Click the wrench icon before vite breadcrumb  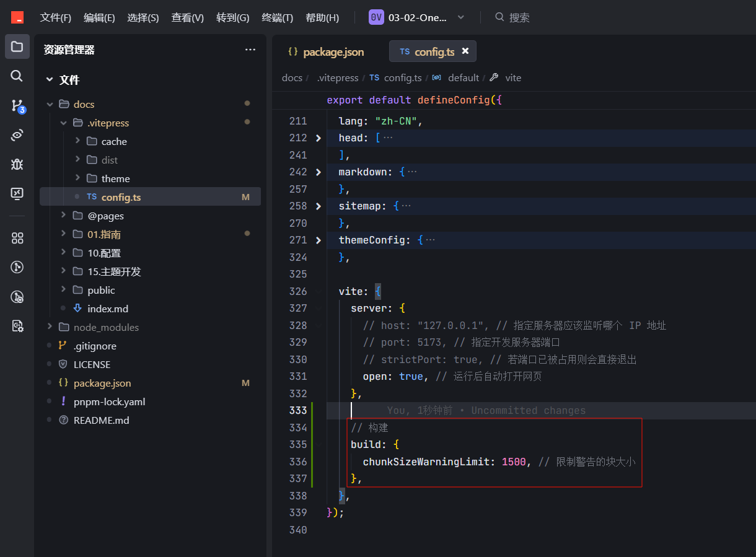pyautogui.click(x=494, y=77)
